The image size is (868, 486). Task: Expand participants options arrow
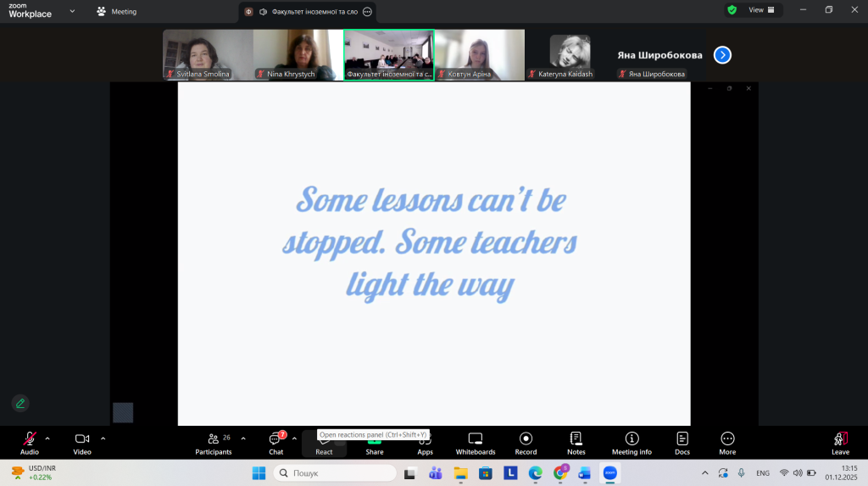click(243, 439)
